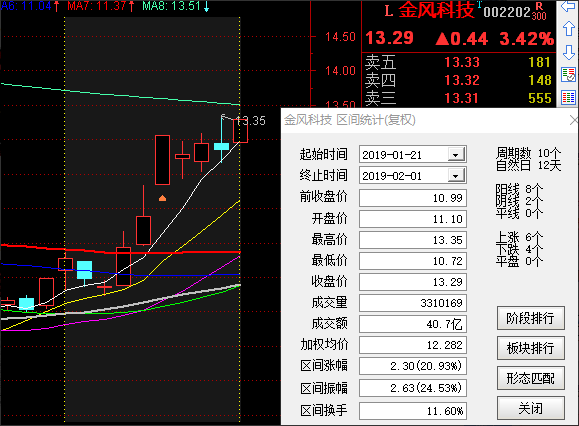
Task: Click the start date field 2019-01-21
Action: point(412,154)
